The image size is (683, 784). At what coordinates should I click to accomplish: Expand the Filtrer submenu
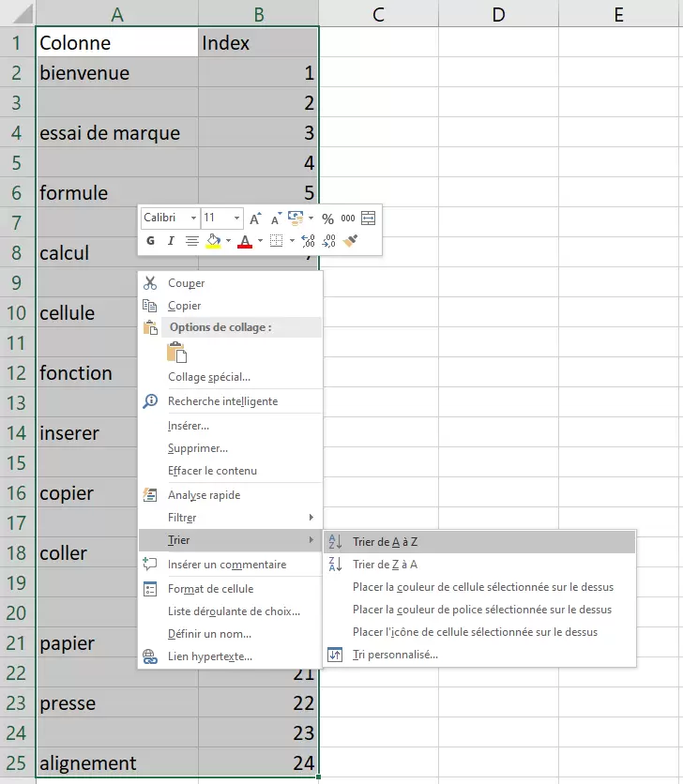(230, 518)
